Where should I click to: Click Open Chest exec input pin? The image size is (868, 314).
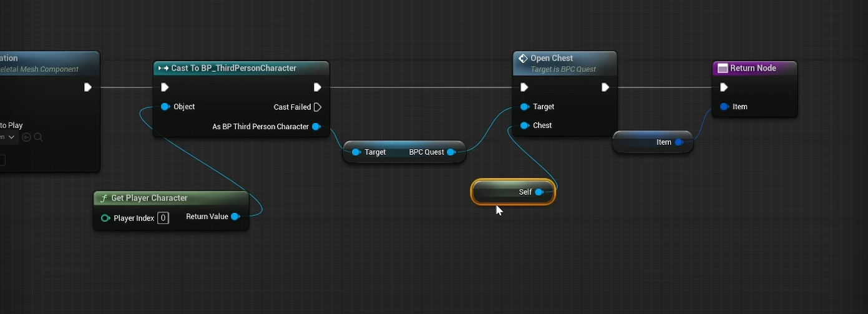pos(524,87)
